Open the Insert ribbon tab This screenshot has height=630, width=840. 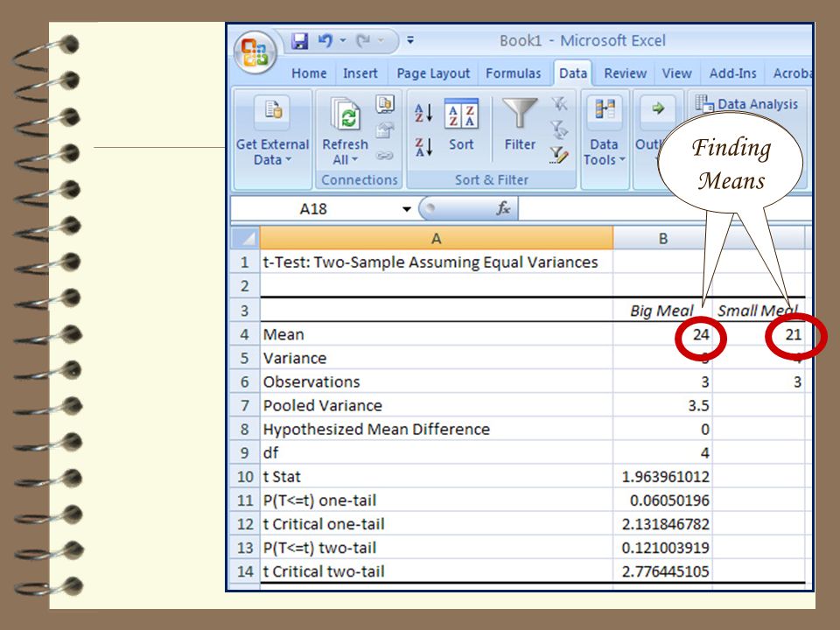click(360, 73)
